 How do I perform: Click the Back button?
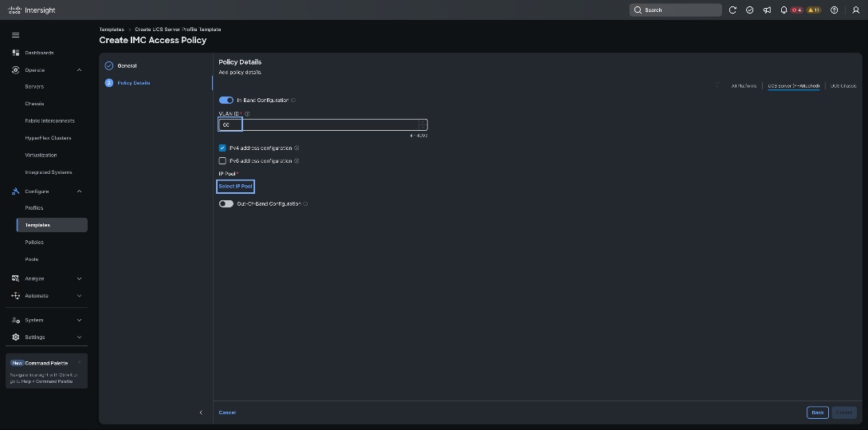click(x=818, y=412)
